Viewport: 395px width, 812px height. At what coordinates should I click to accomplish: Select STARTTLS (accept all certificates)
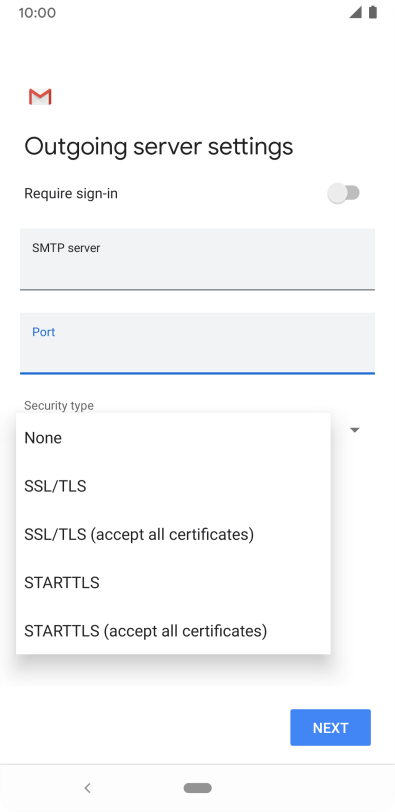[x=173, y=631]
